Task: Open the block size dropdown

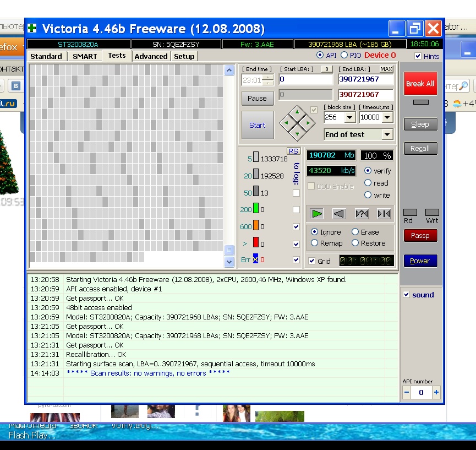Action: pyautogui.click(x=350, y=117)
